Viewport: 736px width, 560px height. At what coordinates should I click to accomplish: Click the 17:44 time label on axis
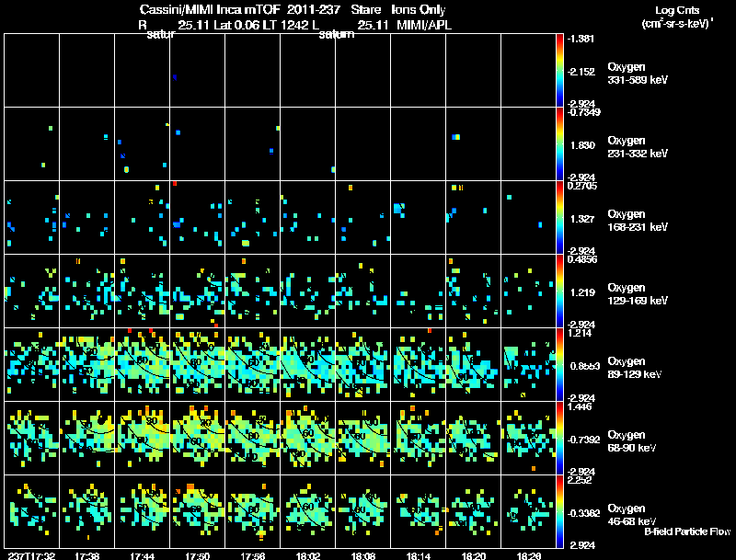click(x=143, y=556)
